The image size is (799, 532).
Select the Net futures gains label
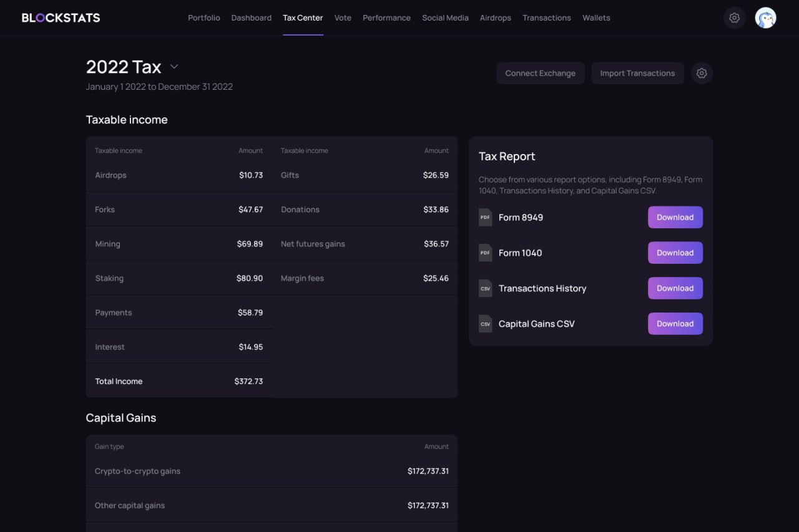point(313,244)
